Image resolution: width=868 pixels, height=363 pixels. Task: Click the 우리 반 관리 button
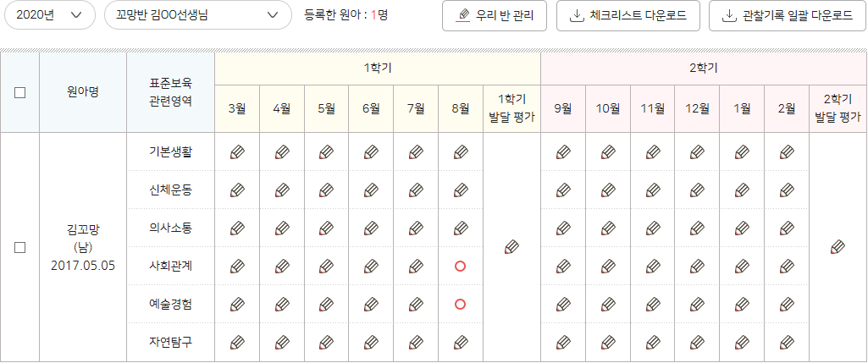[495, 15]
